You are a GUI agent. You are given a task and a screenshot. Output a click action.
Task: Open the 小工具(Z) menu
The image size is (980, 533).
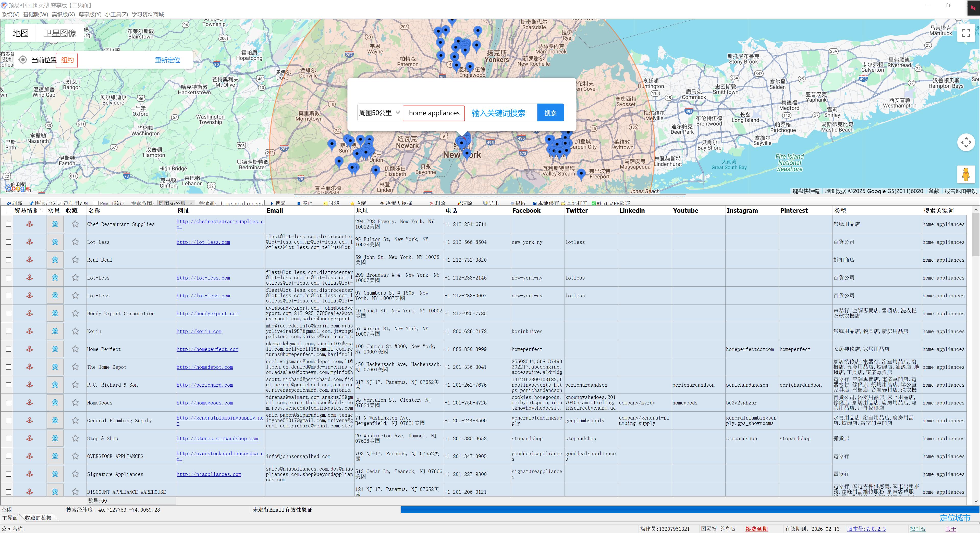coord(116,15)
